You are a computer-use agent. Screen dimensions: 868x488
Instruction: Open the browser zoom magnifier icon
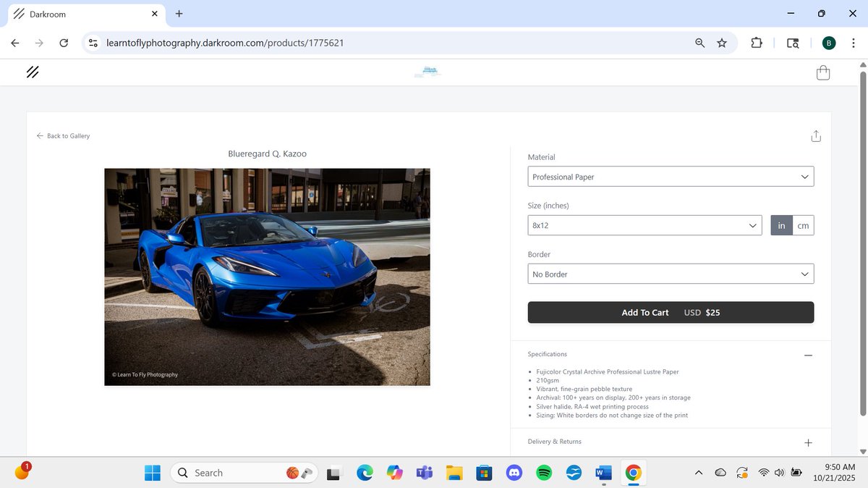pos(699,43)
